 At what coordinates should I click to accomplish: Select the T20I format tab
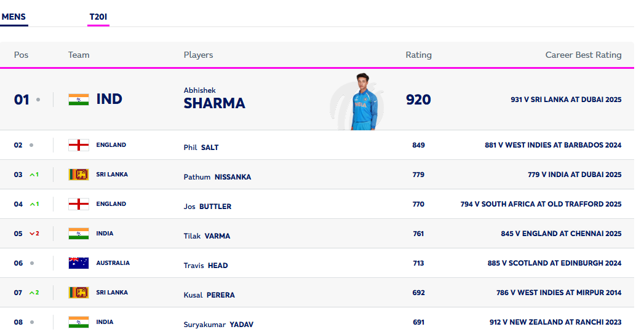click(98, 17)
